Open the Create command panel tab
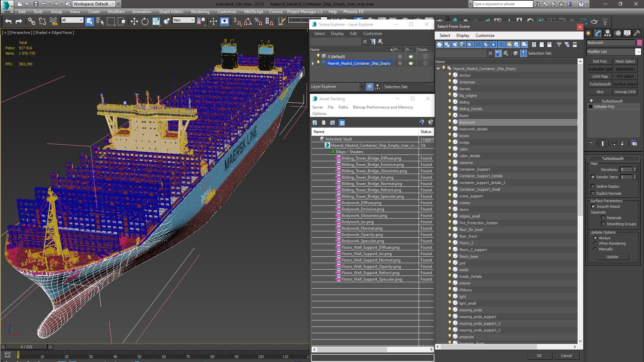 (x=589, y=33)
